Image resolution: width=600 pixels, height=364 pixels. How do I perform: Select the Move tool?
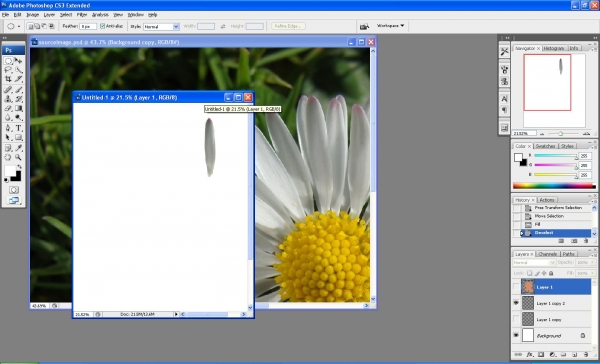click(x=18, y=61)
